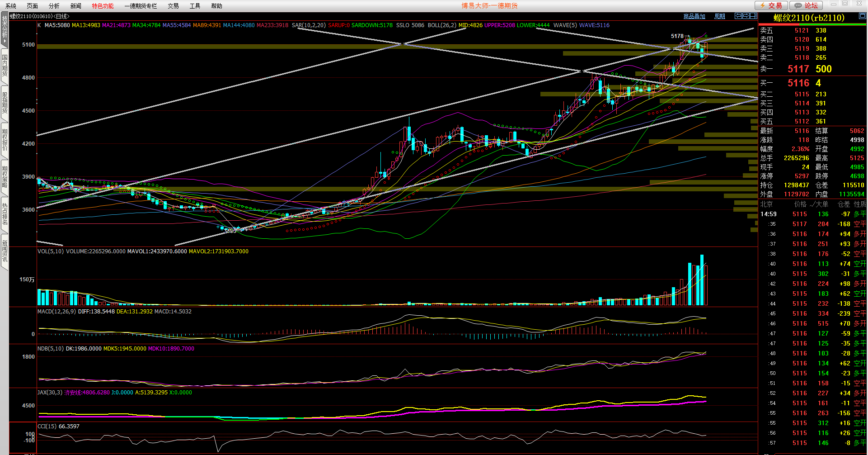
Task: Select the 热点排名 side tab
Action: (x=5, y=214)
